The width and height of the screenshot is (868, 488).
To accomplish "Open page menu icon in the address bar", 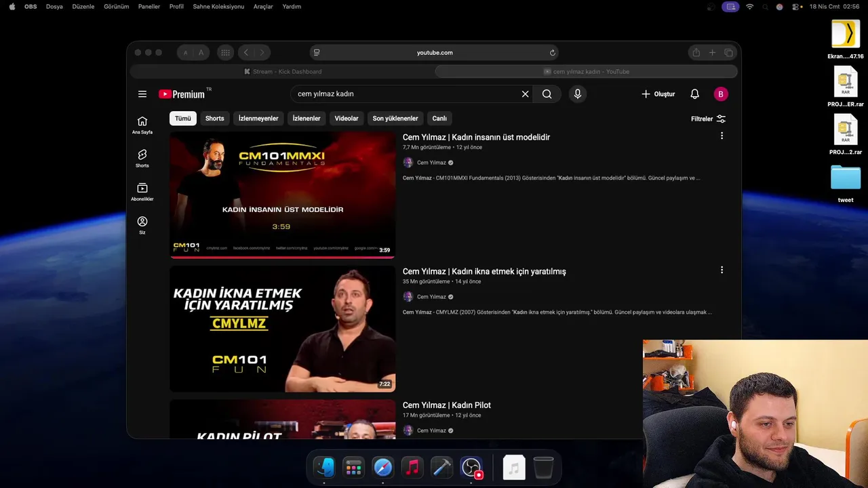I will tap(317, 53).
